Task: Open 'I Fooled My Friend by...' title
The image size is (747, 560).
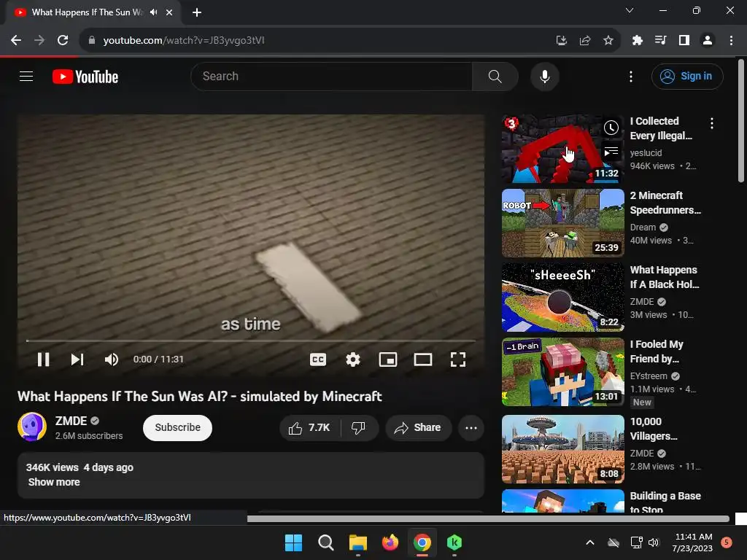Action: click(657, 351)
